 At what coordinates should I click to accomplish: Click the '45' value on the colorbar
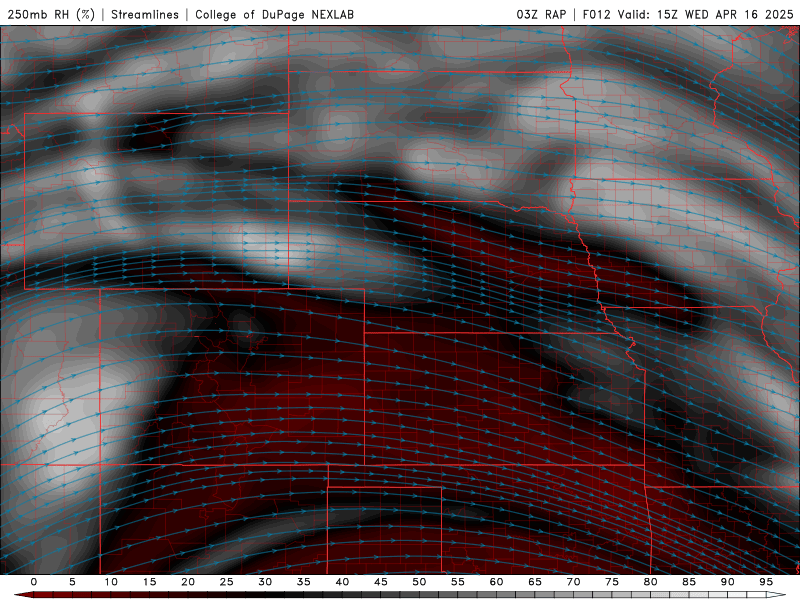pyautogui.click(x=381, y=582)
